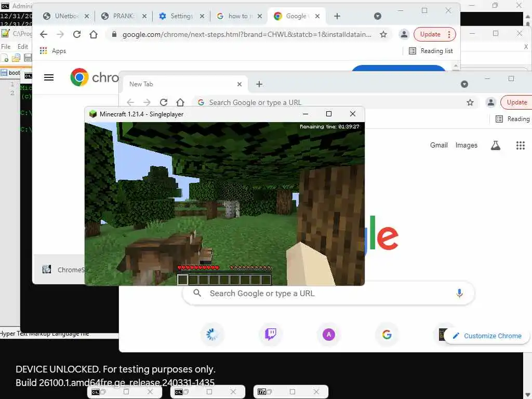Open new tab in rear Chrome window
The height and width of the screenshot is (399, 532).
point(337,16)
